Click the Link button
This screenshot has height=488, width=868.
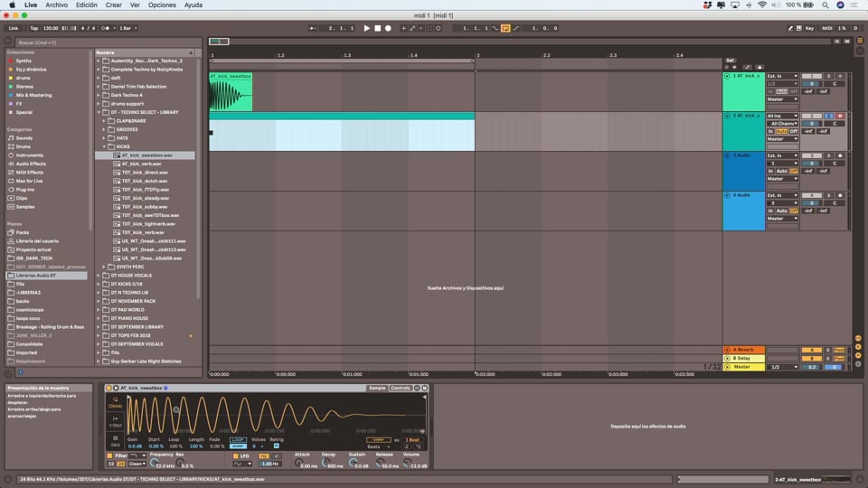14,28
